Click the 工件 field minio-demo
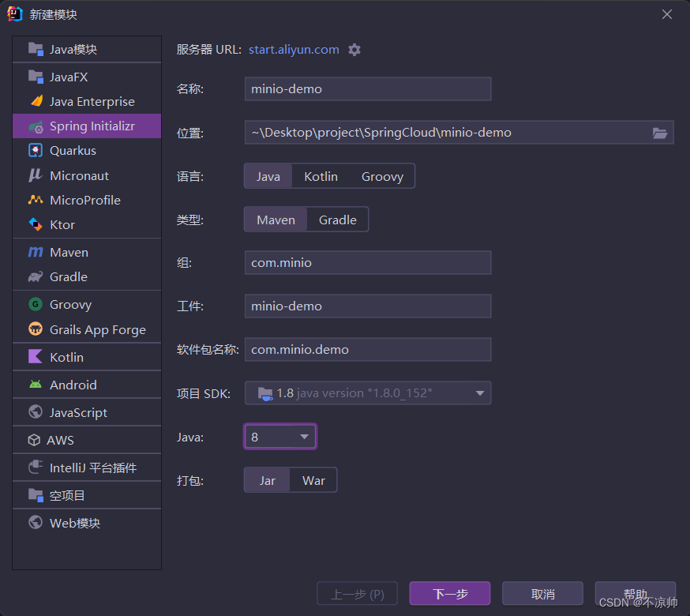Viewport: 690px width, 616px height. tap(368, 306)
